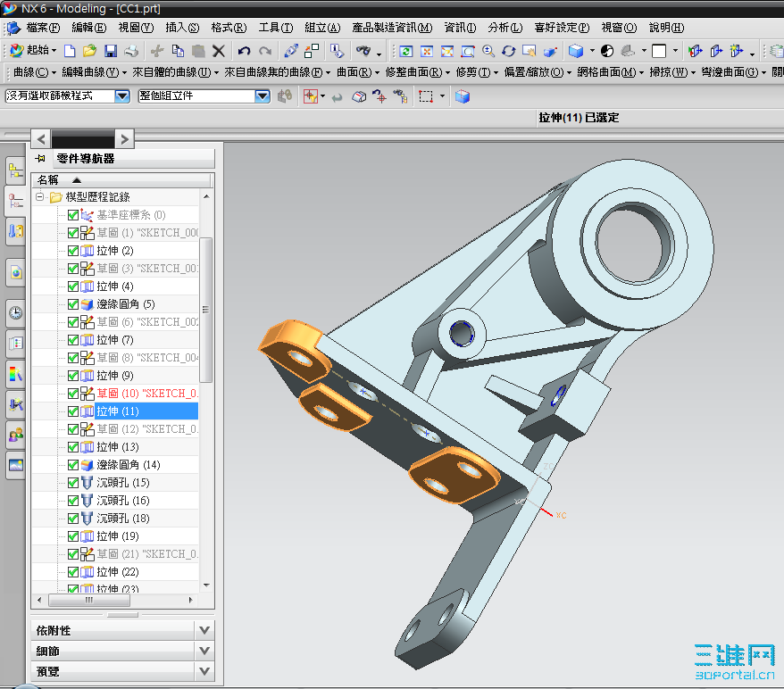
Task: Open the 修剪(T) toolbar dropdown
Action: 477,72
